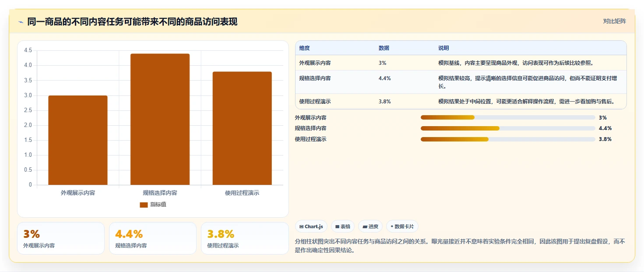Click the 外观展示内容 bar in chart
The image size is (644, 272).
pyautogui.click(x=78, y=140)
